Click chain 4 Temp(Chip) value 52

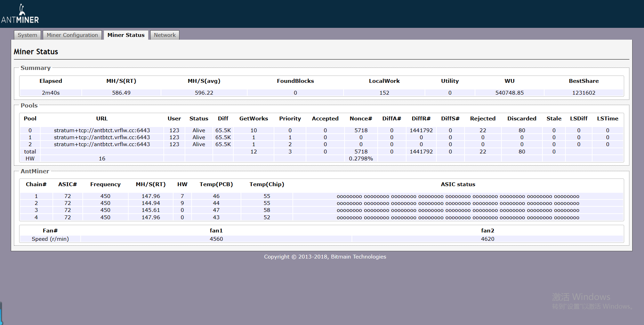click(x=267, y=217)
